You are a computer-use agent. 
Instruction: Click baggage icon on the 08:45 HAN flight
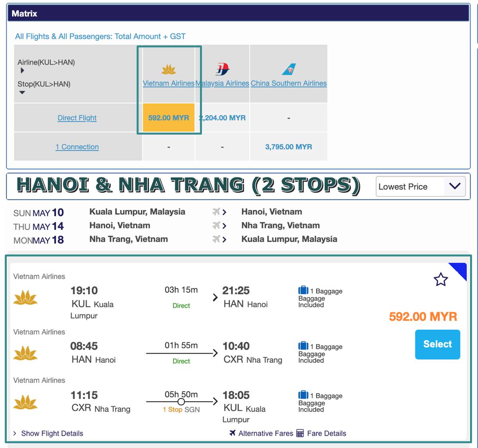tap(303, 346)
